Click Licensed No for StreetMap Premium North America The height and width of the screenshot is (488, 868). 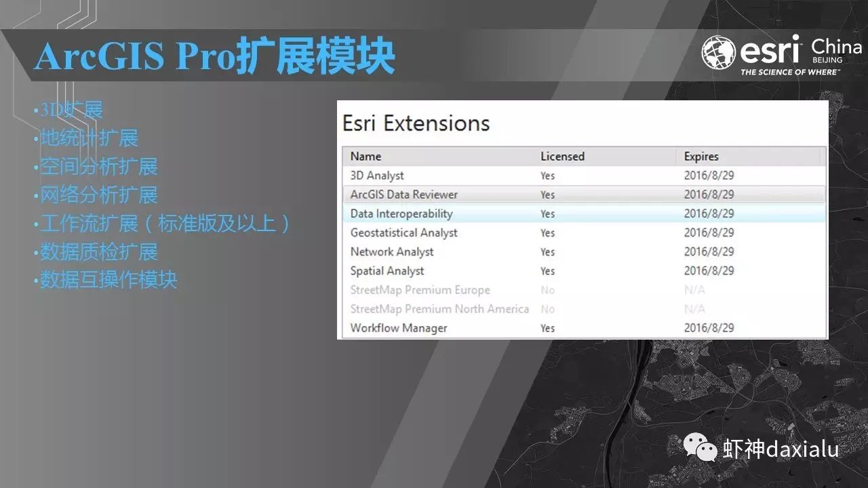(548, 309)
